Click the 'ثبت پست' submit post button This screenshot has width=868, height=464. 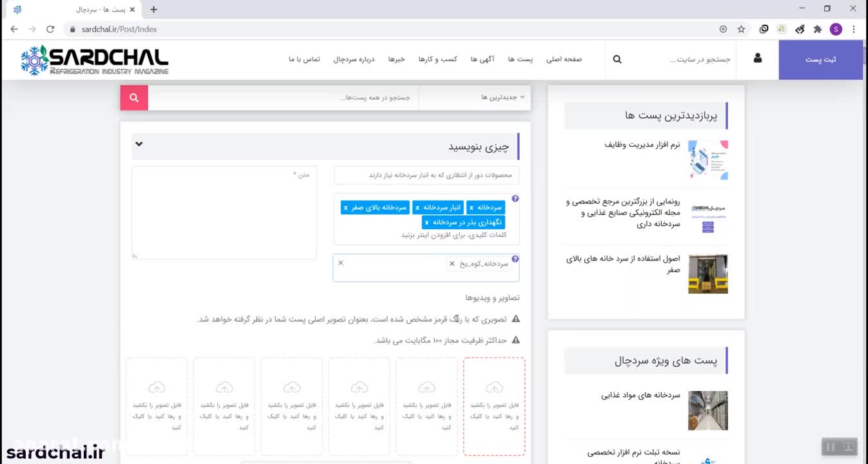pyautogui.click(x=820, y=59)
